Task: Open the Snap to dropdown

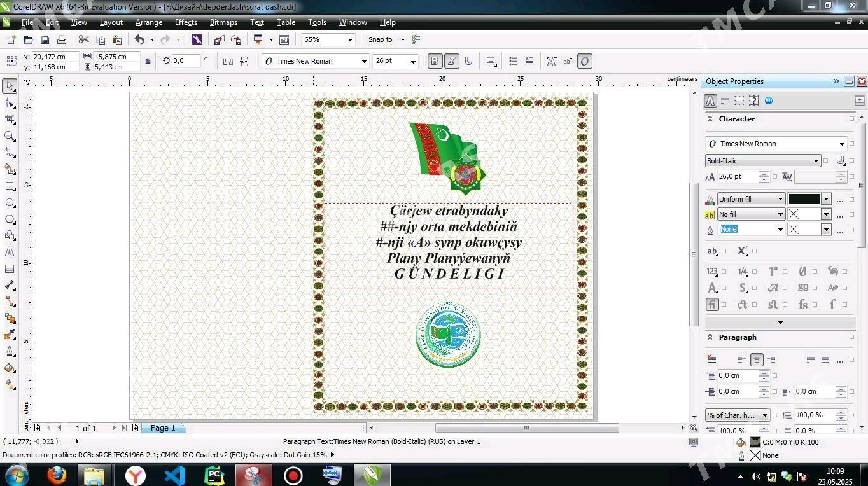Action: 403,39
